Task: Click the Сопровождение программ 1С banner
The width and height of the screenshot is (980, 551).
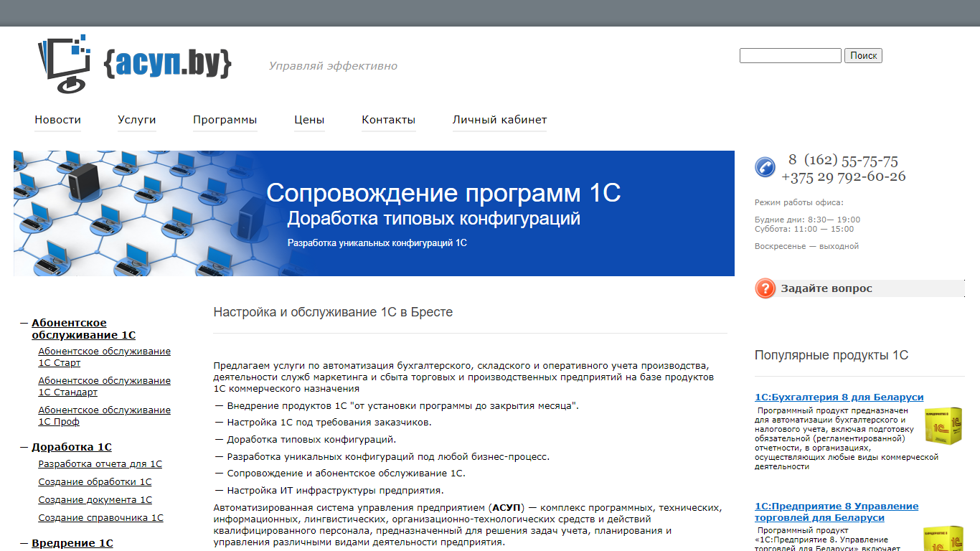Action: [x=374, y=213]
